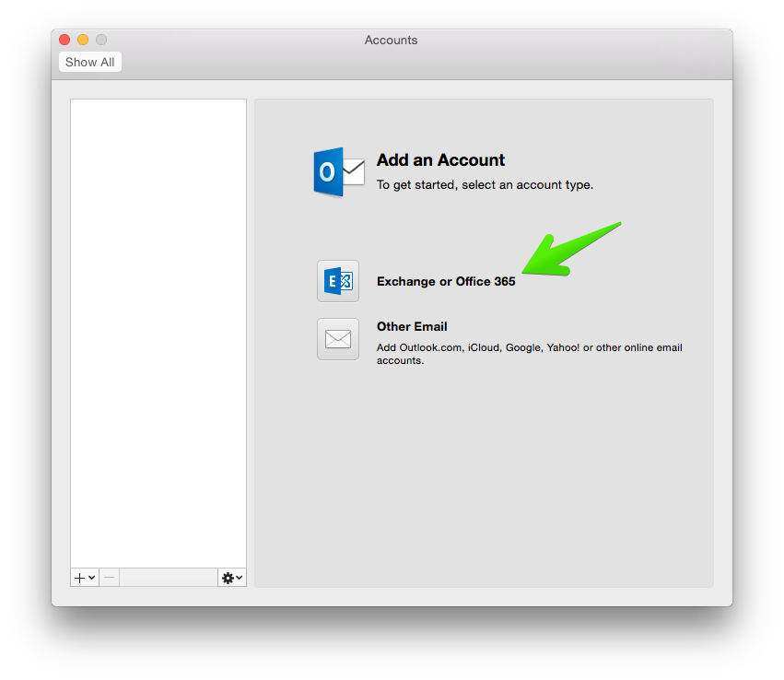Minimize the Accounts window with yellow button
This screenshot has height=680, width=784.
[83, 40]
